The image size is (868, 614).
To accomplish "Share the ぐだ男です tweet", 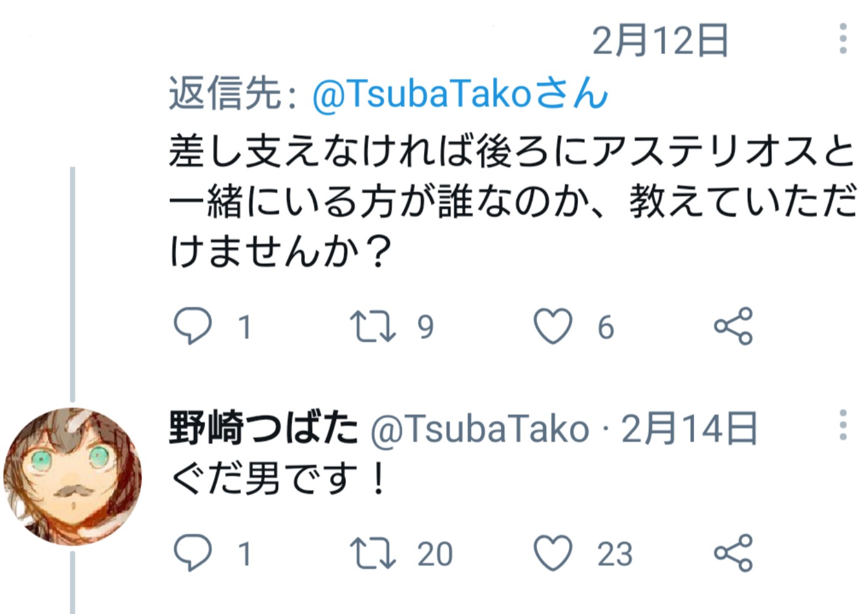I will point(733,552).
